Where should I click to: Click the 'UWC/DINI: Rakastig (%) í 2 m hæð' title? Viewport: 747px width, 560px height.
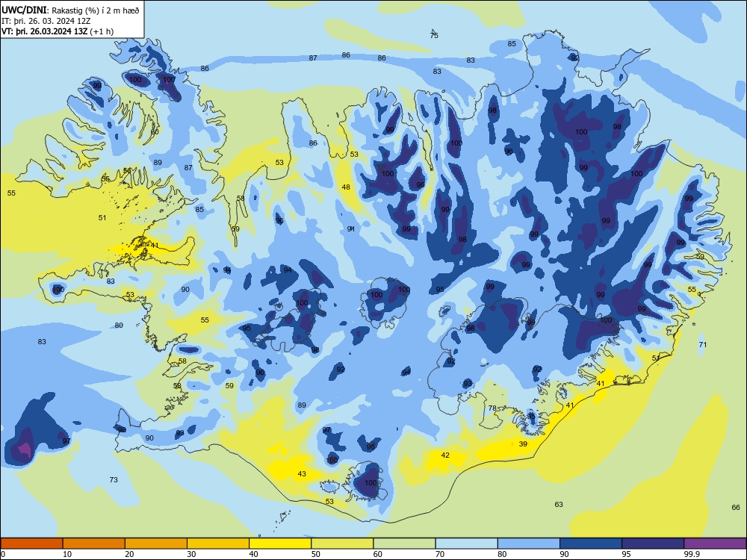(x=70, y=10)
